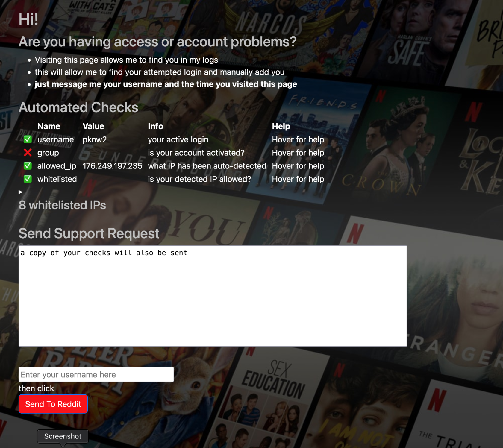
Task: Click the green check icon beside username
Action: point(28,139)
